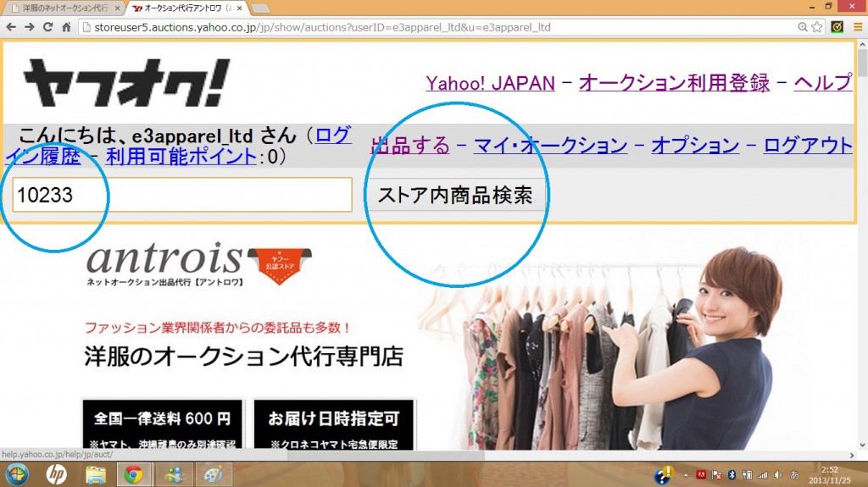Click the Bluetooth tray icon

(x=732, y=475)
